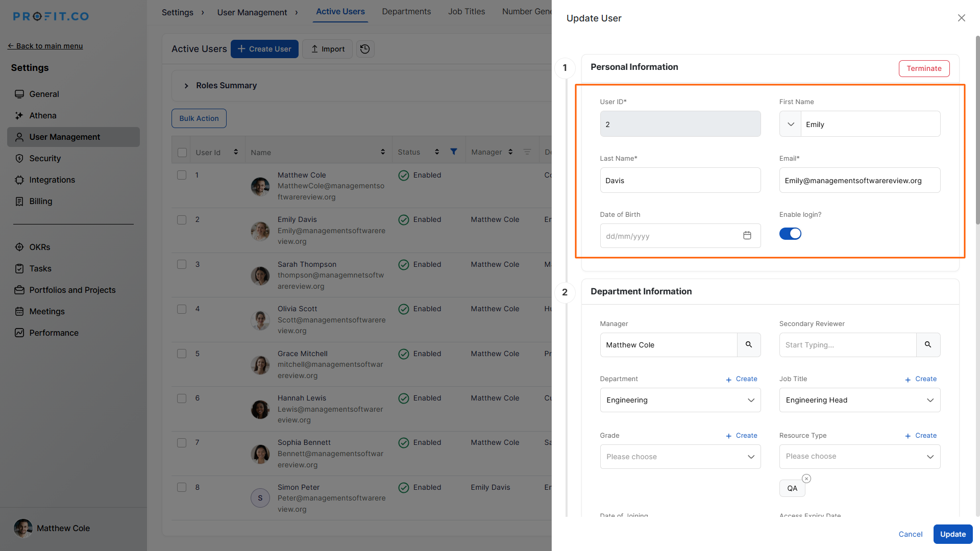The width and height of the screenshot is (980, 551).
Task: Click the history clock icon beside Import
Action: pyautogui.click(x=365, y=49)
